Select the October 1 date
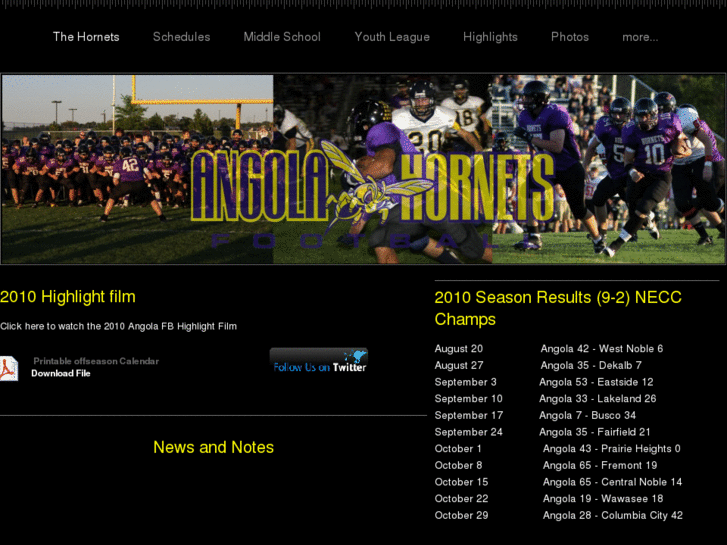The width and height of the screenshot is (727, 545). pos(458,449)
